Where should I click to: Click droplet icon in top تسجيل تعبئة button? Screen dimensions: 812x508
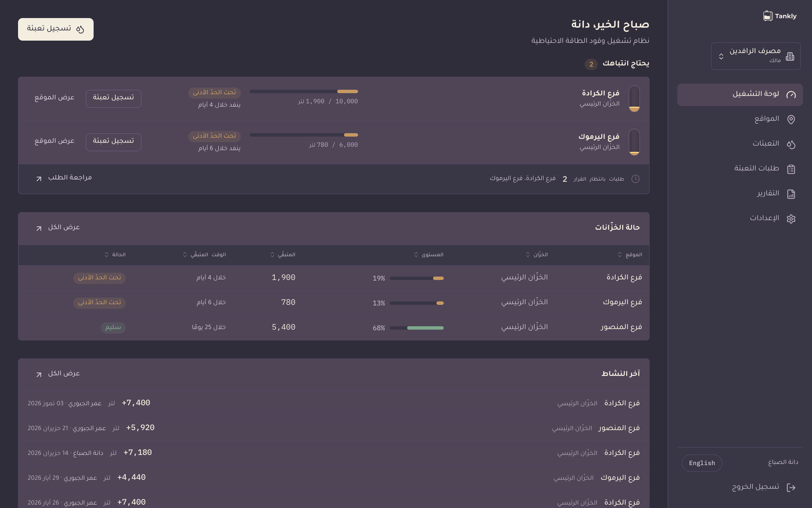point(80,29)
